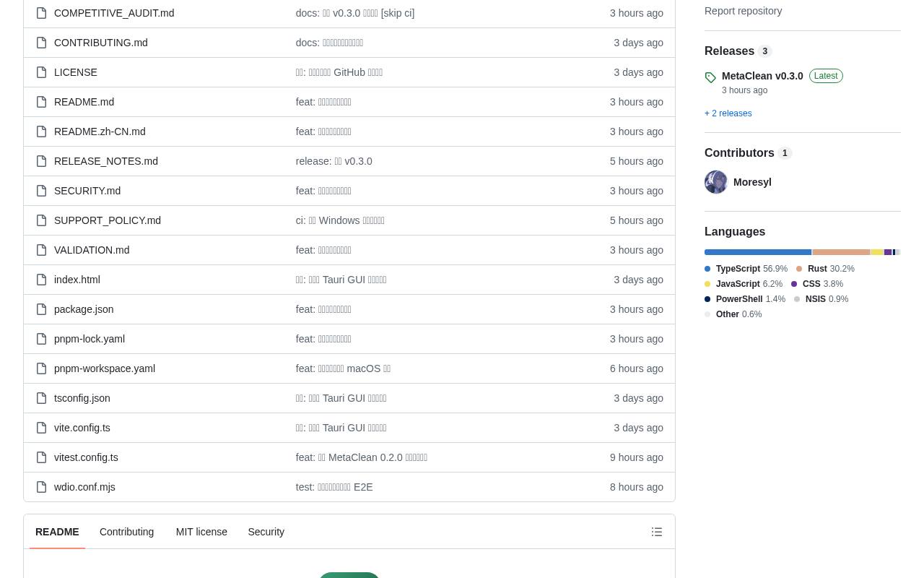
Task: Click the file icon beside pnpm-lock.yaml
Action: 41,339
